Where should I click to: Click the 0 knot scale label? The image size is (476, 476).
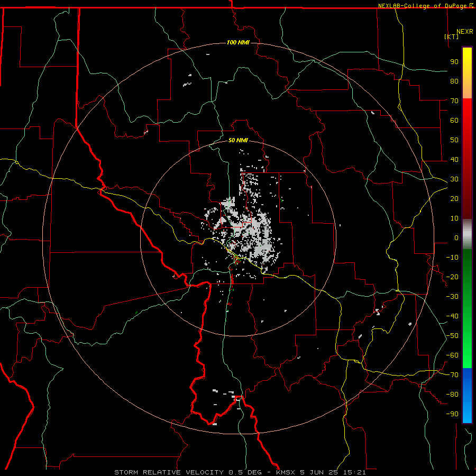coord(456,237)
